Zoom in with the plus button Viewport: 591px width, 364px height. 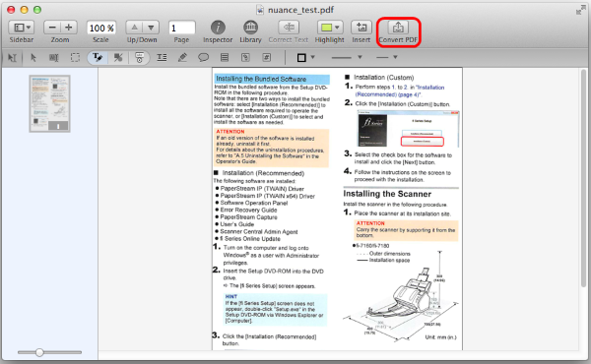point(69,28)
